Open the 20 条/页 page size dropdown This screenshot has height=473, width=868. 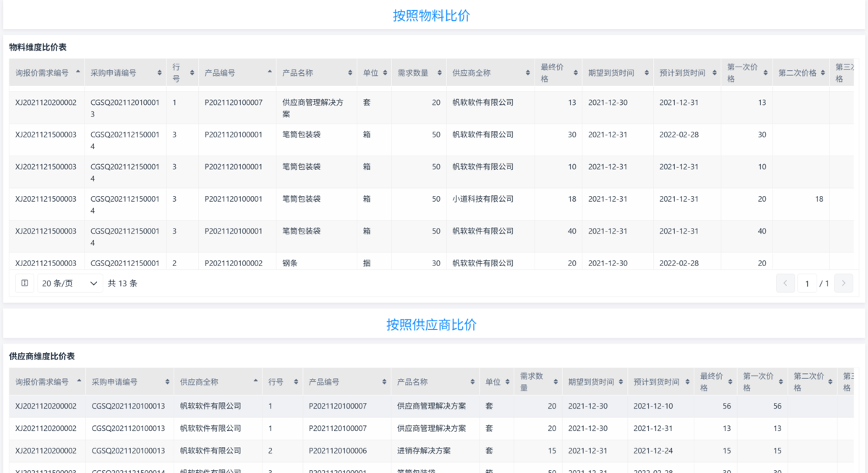(69, 284)
